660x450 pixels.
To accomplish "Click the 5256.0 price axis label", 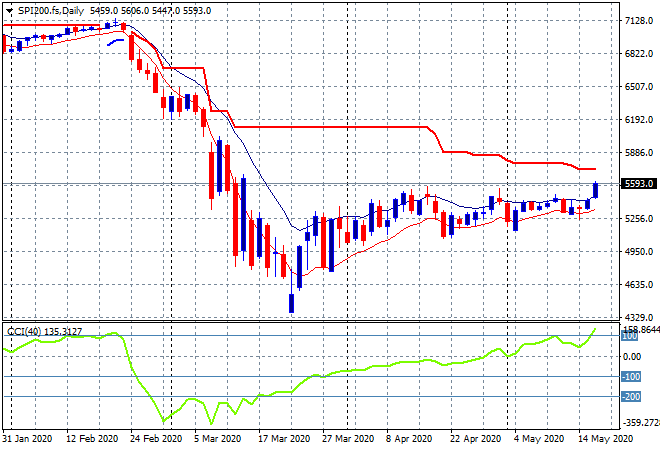I will [639, 219].
